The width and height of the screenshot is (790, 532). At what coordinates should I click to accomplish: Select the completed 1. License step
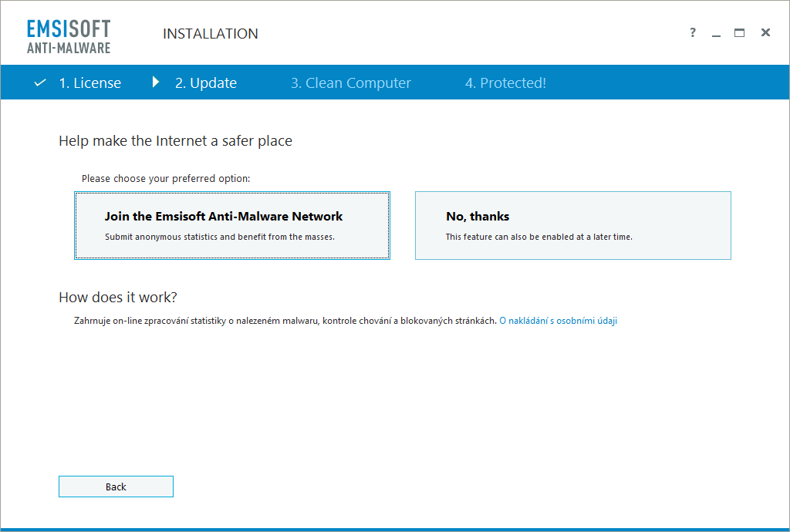click(89, 82)
